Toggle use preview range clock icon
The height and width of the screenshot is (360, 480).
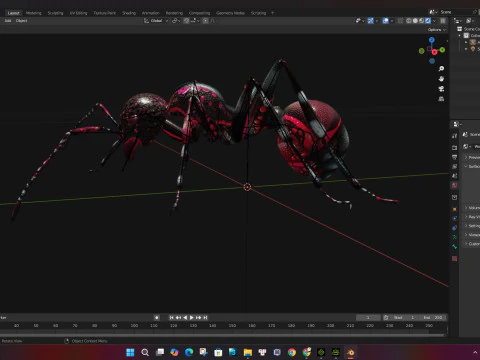[386, 318]
